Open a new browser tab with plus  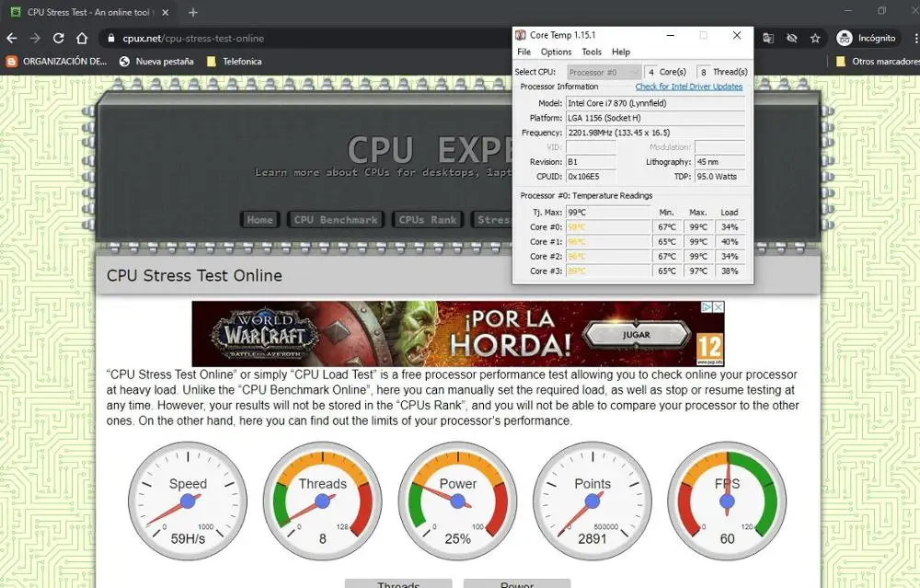click(193, 12)
